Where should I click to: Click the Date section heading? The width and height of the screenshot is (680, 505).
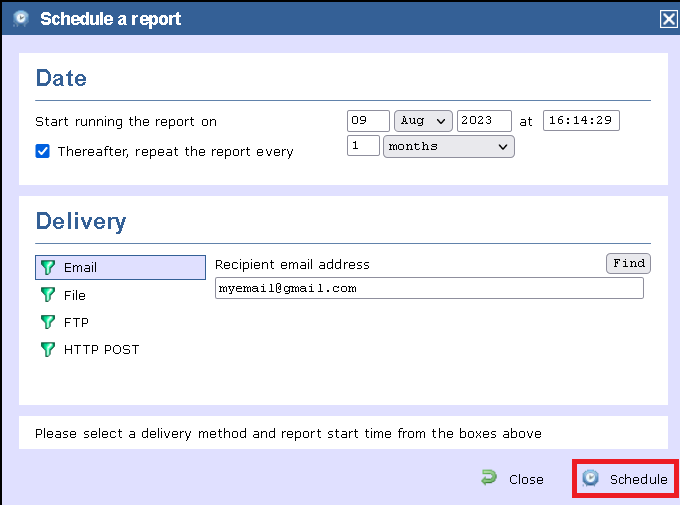(x=61, y=78)
